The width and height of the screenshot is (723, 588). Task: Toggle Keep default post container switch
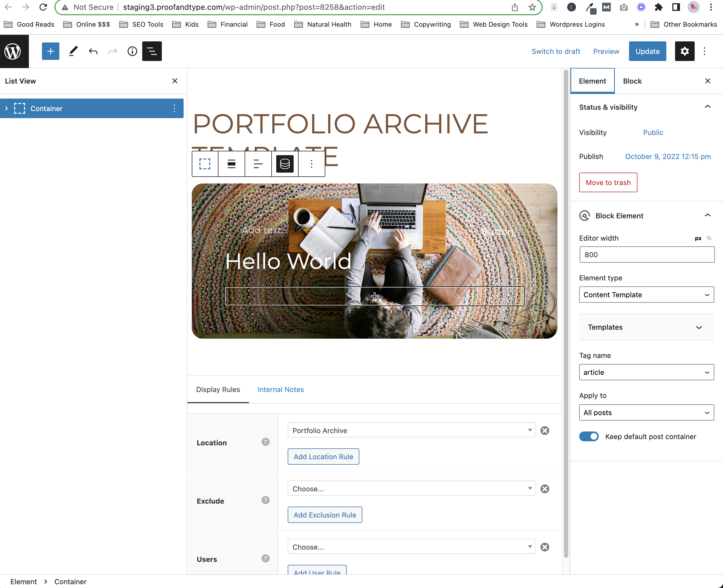point(589,437)
